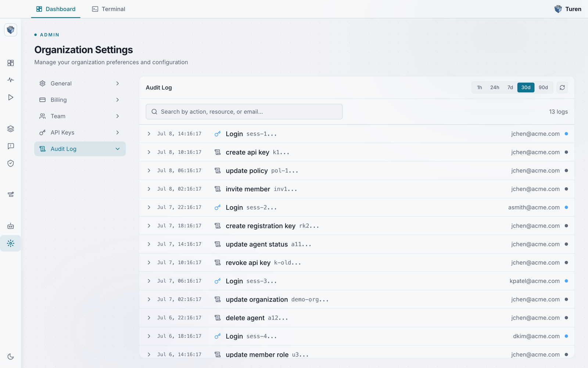Viewport: 588px width, 368px height.
Task: Open the dashboard grid icon in sidebar
Action: 11,63
